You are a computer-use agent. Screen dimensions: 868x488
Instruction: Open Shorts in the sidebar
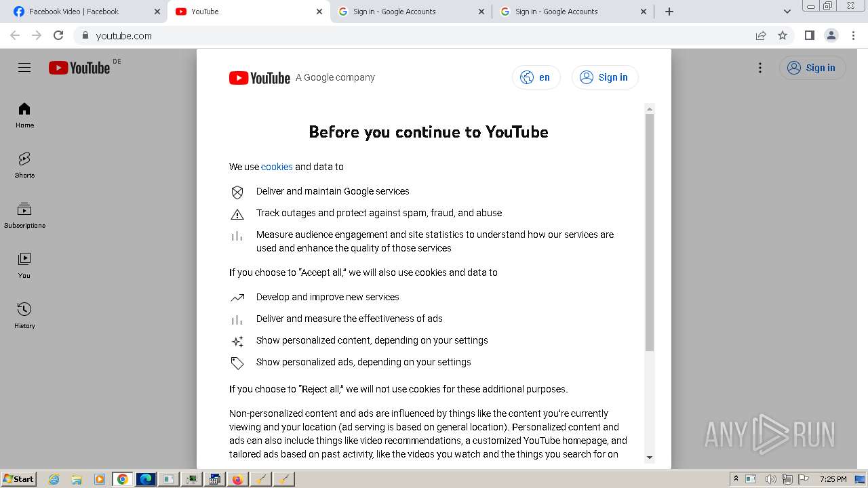(24, 165)
